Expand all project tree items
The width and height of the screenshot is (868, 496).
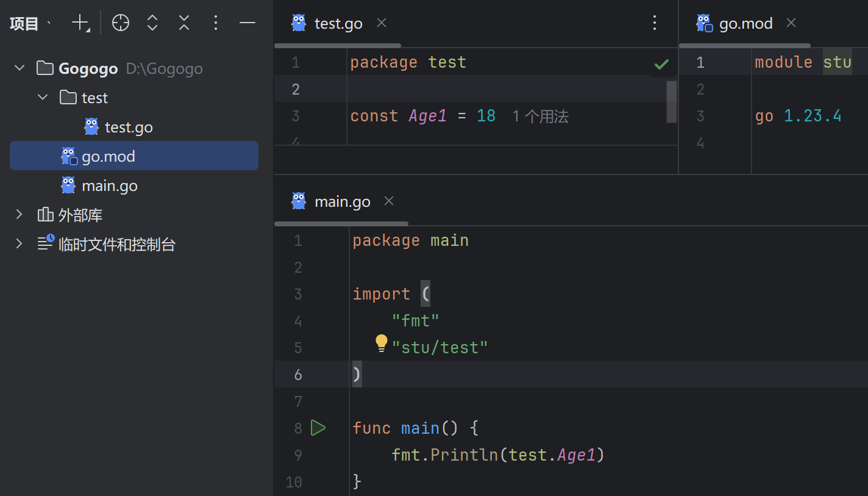click(152, 23)
